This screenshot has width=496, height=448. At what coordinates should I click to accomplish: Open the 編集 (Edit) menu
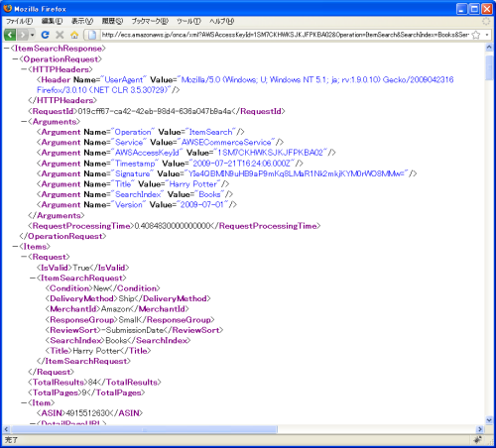tap(52, 21)
